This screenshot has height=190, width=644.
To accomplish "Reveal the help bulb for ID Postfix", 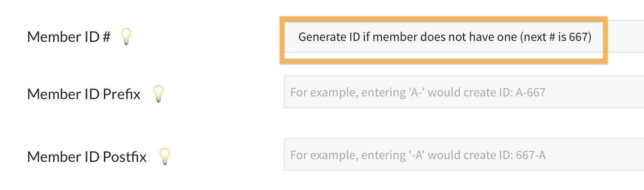I will click(x=164, y=156).
